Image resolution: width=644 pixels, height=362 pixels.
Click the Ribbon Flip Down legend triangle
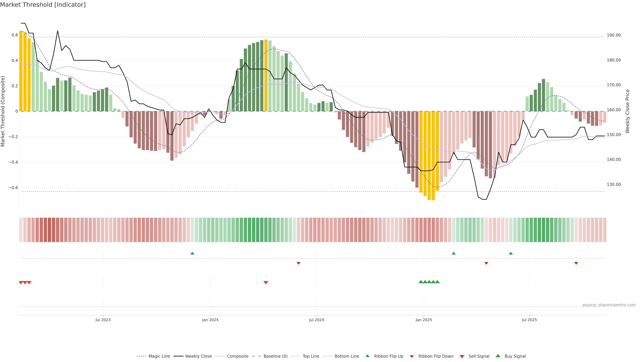point(412,356)
